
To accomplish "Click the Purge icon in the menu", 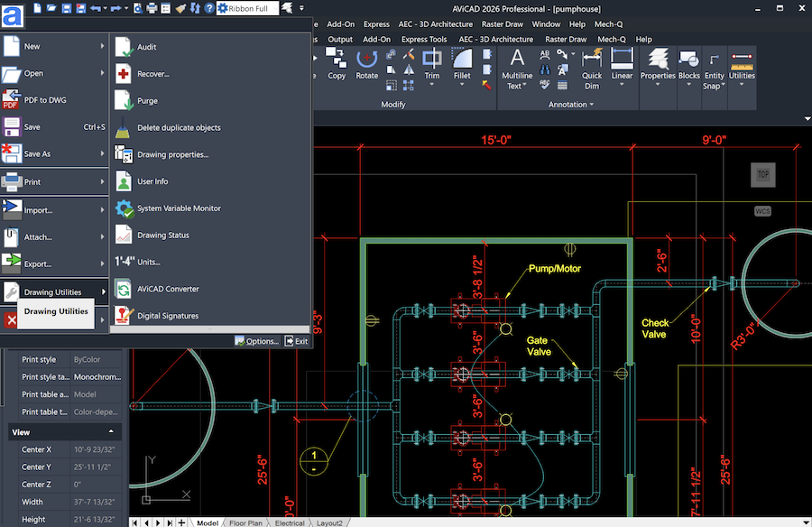I will pyautogui.click(x=124, y=101).
